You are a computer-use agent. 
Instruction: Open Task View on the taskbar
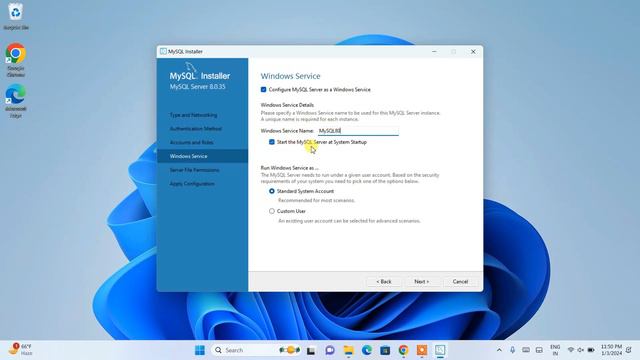click(x=311, y=350)
